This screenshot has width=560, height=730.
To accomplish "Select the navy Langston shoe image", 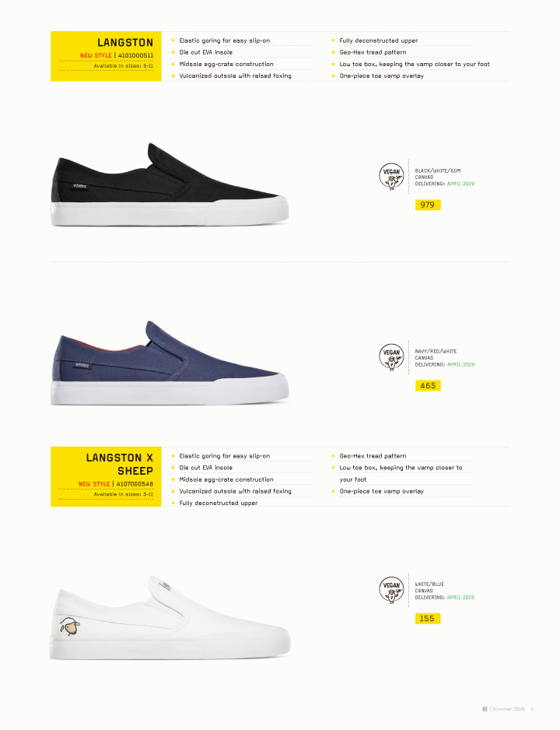I will click(x=170, y=363).
